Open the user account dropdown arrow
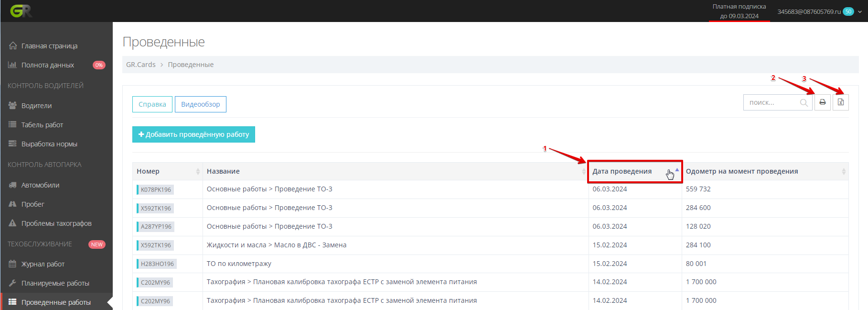The width and height of the screenshot is (868, 310). tap(860, 12)
